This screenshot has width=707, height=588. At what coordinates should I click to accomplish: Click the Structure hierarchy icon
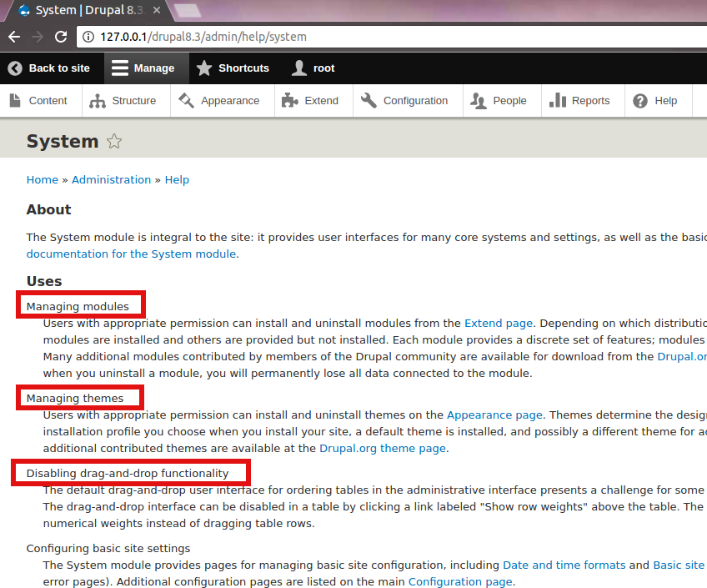[98, 101]
